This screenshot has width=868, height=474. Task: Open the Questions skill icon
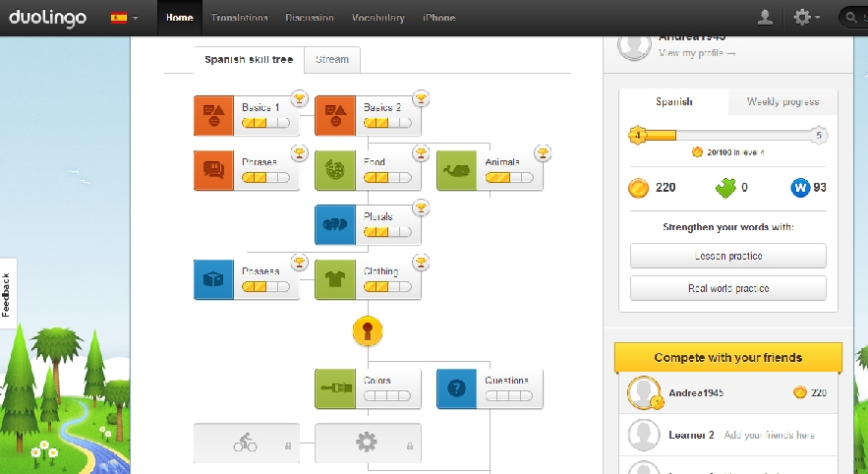(456, 388)
